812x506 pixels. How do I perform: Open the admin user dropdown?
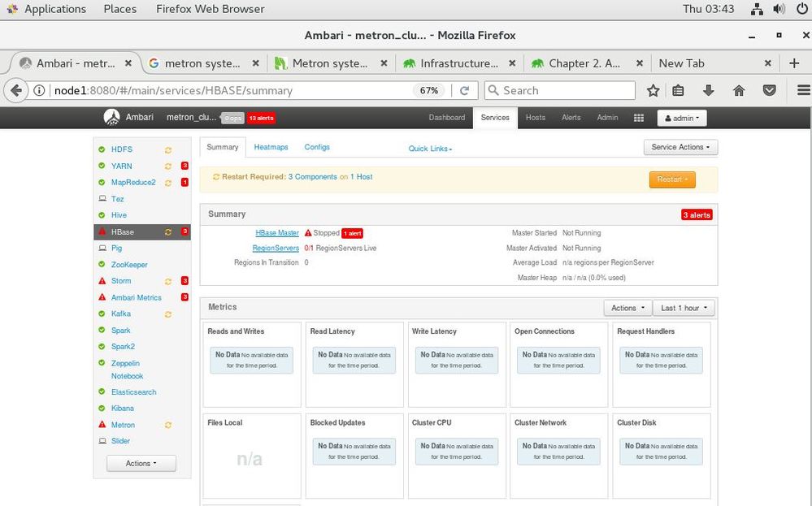pyautogui.click(x=681, y=118)
